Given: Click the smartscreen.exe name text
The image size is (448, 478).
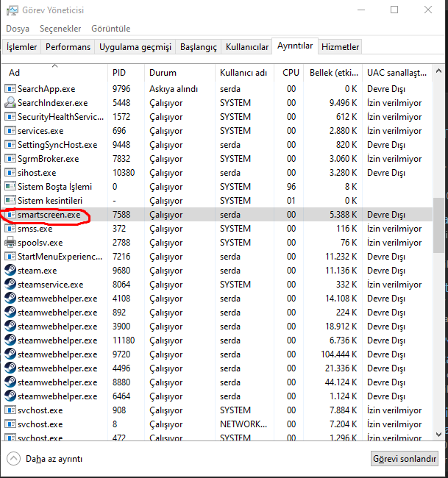Looking at the screenshot, I should 49,215.
